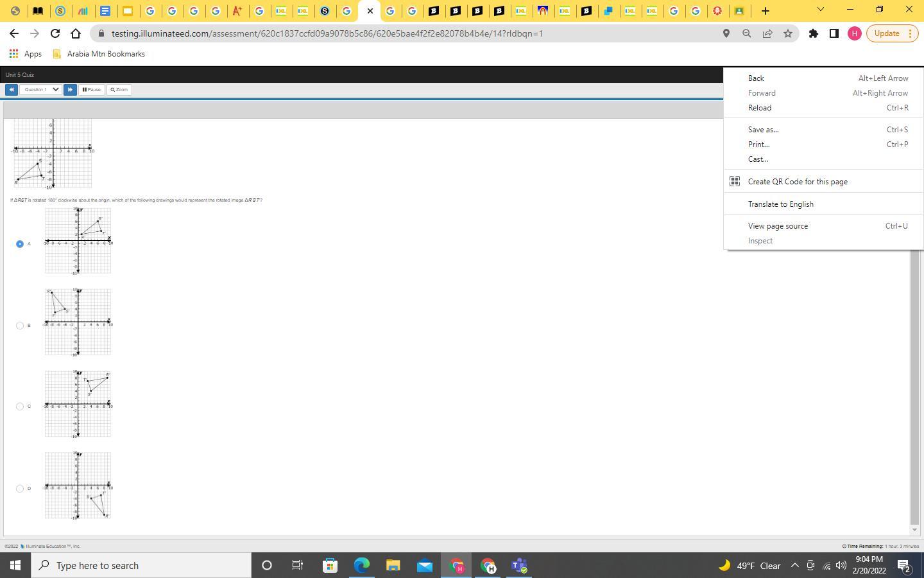Open Microsoft Teams from the taskbar
The image size is (924, 578).
pyautogui.click(x=520, y=565)
